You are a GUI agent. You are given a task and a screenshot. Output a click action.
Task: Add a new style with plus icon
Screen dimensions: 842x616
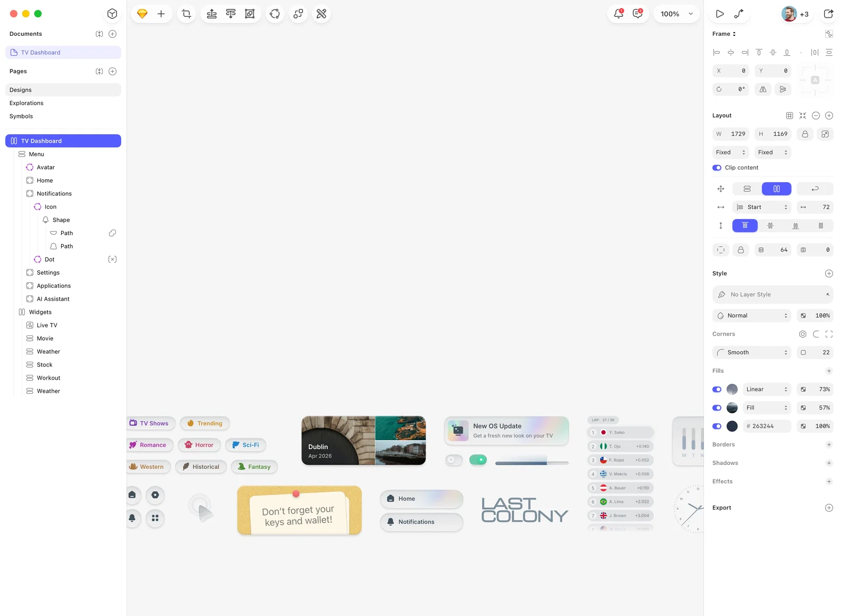pyautogui.click(x=829, y=273)
